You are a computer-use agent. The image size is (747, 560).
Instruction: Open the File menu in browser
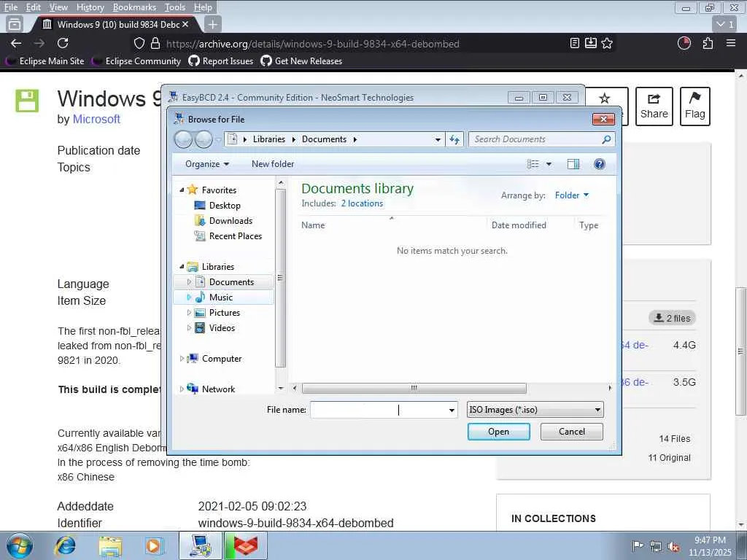10,7
